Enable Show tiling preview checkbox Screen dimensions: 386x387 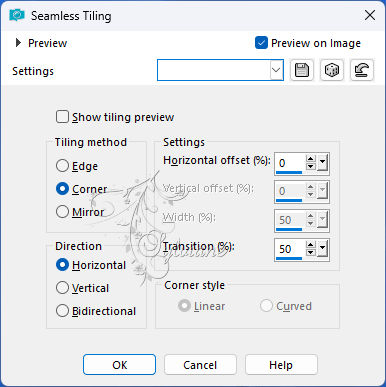(62, 117)
